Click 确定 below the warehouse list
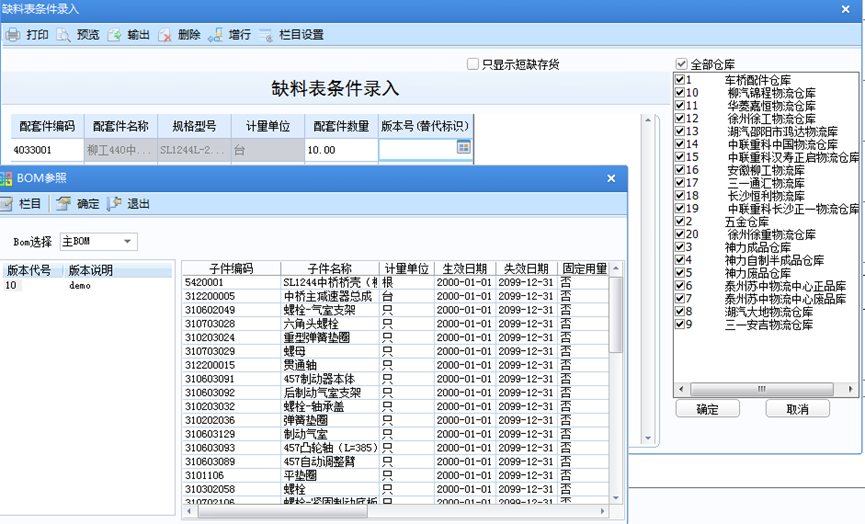The image size is (865, 524). (x=707, y=409)
